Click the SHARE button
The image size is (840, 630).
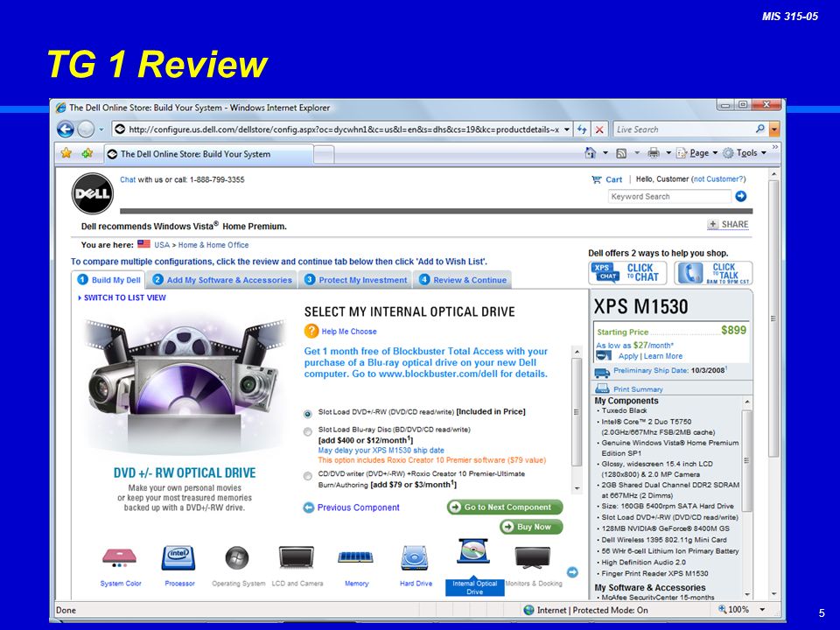[x=728, y=225]
